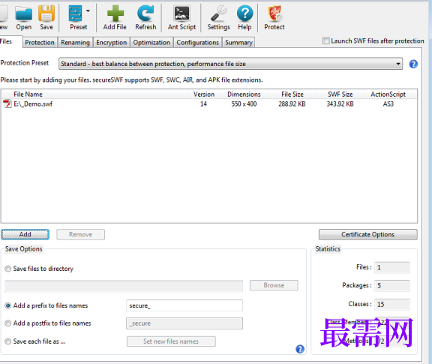Open Help from the toolbar
This screenshot has width=432, height=364.
tap(245, 18)
